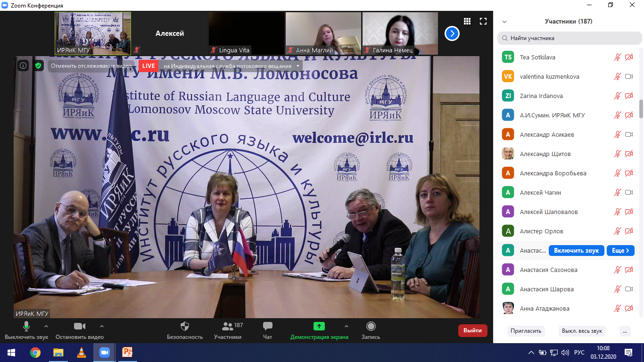The height and width of the screenshot is (362, 644).
Task: Expand screen share options arrow
Action: pos(347,326)
